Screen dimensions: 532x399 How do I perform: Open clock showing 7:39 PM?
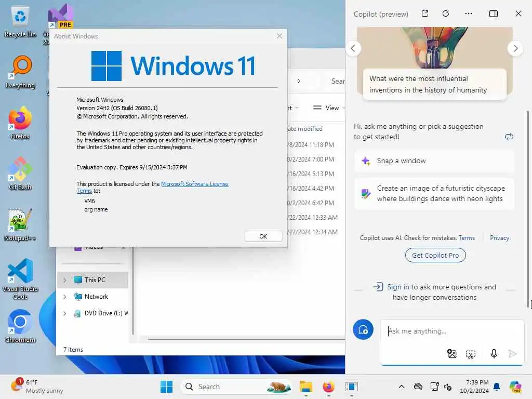point(474,387)
